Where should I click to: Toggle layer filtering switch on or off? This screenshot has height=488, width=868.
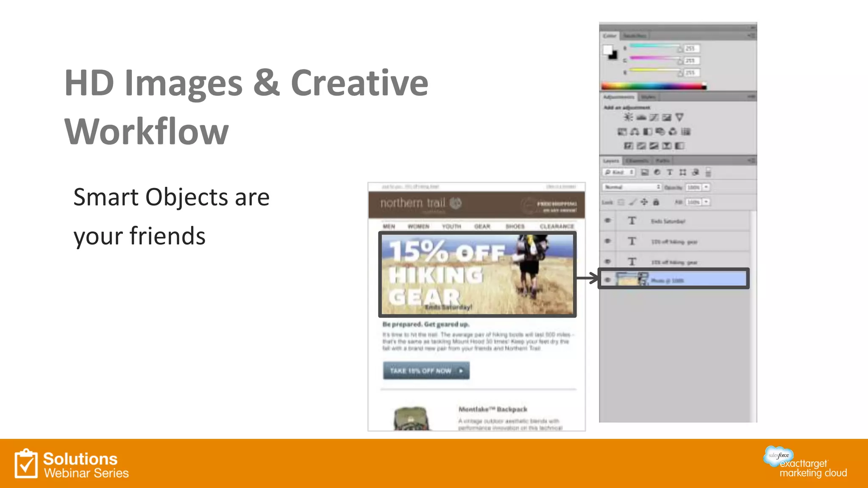(708, 172)
